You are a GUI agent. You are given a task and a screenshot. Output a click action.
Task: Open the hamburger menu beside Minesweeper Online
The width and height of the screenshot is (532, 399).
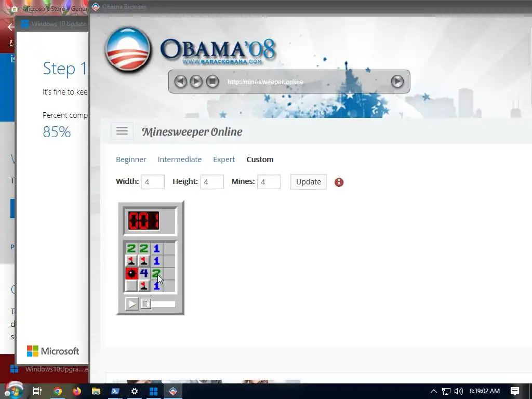[122, 131]
